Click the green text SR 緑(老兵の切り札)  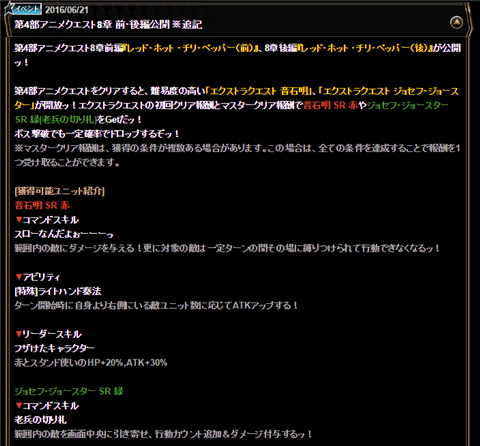pos(56,120)
